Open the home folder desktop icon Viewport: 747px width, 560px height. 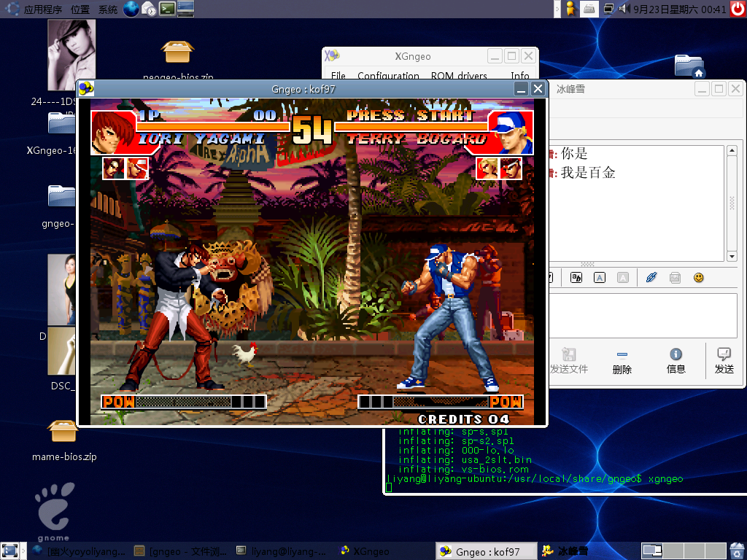tap(689, 66)
